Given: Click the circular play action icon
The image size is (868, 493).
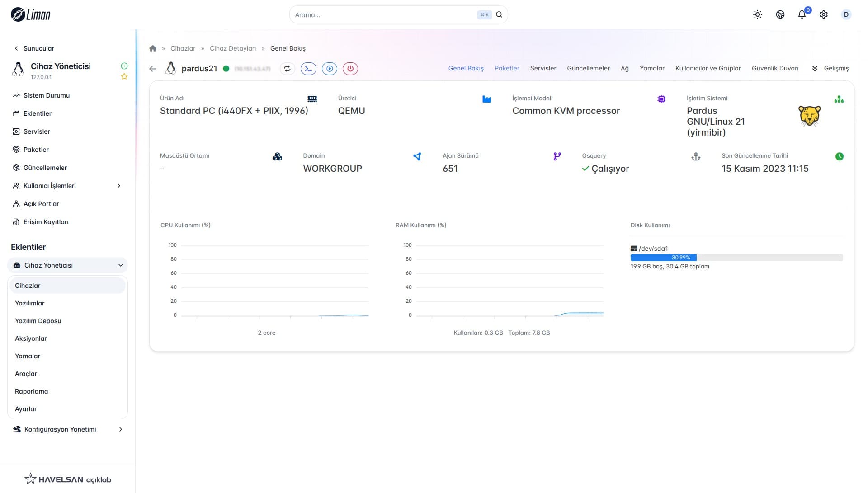Looking at the screenshot, I should [x=330, y=69].
